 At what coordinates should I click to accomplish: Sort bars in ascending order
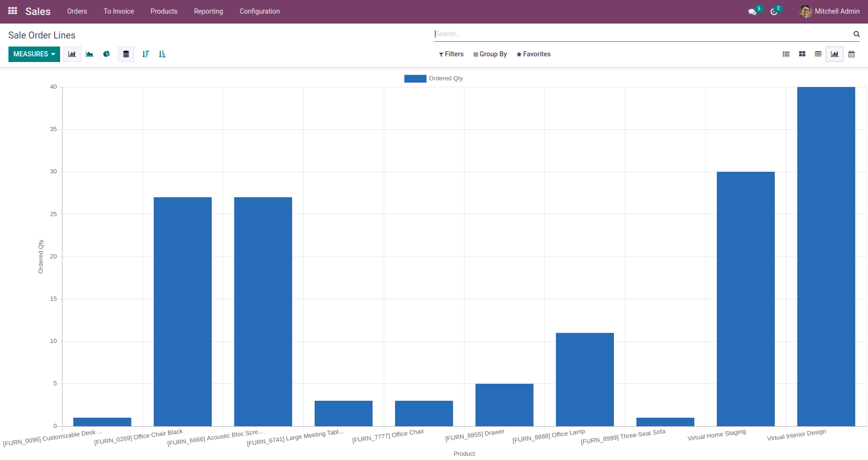[162, 54]
